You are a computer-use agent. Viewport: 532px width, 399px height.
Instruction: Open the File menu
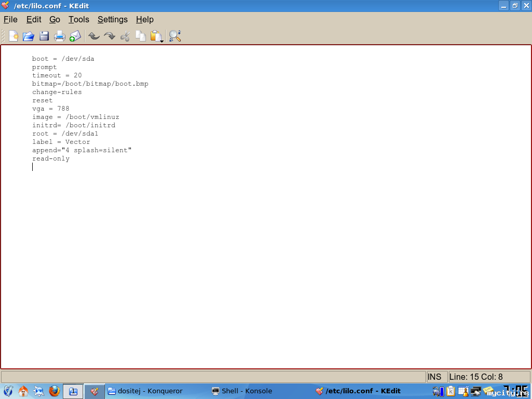coord(10,20)
